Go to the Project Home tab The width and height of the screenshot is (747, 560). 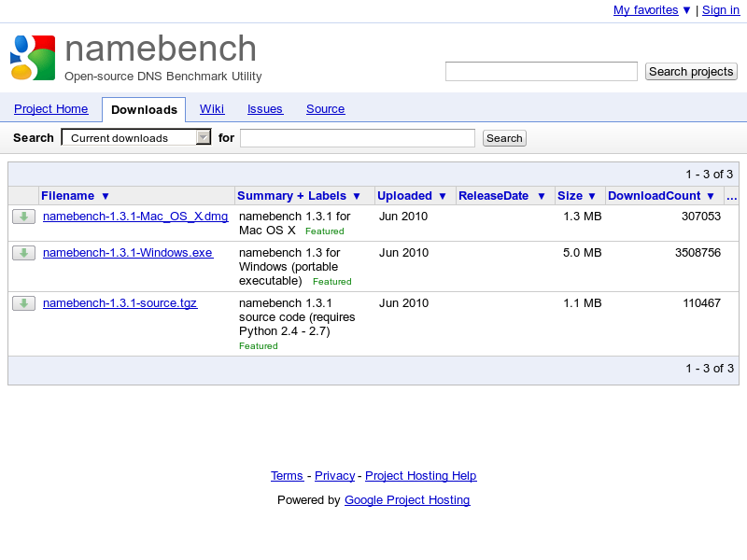point(51,109)
